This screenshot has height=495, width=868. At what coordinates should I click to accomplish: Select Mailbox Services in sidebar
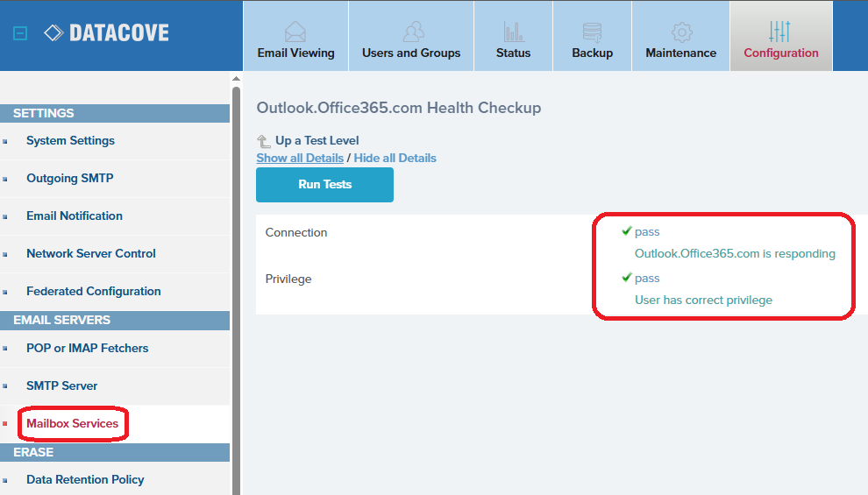click(x=72, y=423)
